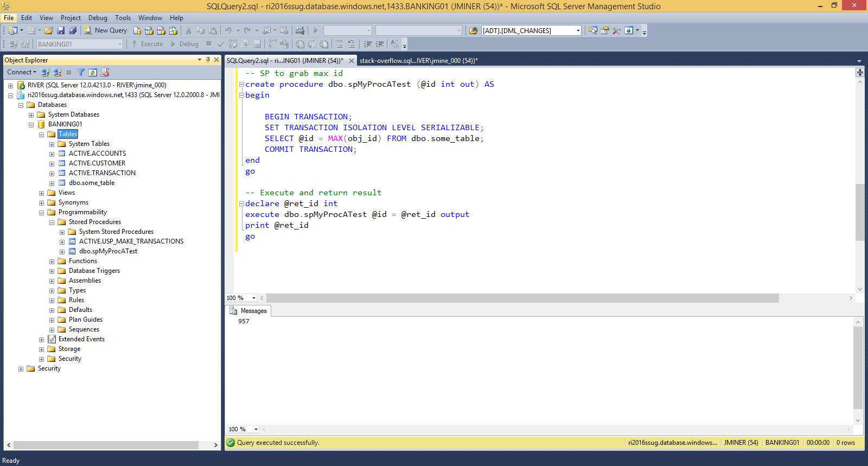This screenshot has height=466, width=868.
Task: Click the Comment Out Selected Lines icon
Action: click(340, 44)
